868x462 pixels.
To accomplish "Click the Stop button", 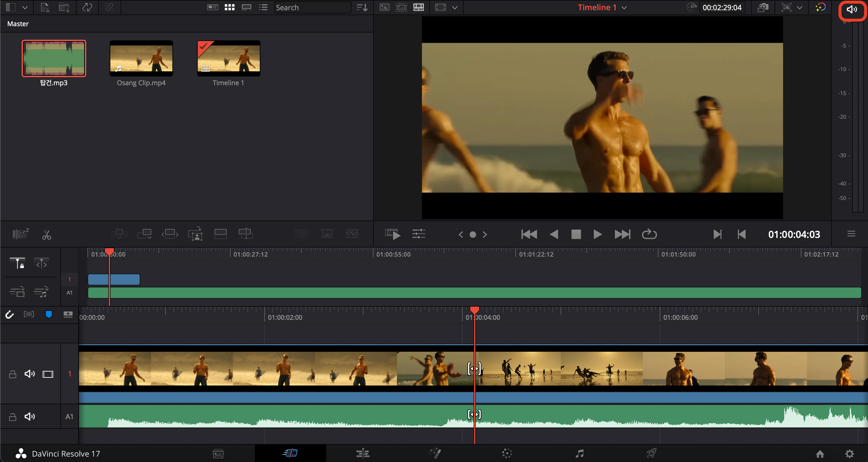I will (x=576, y=234).
